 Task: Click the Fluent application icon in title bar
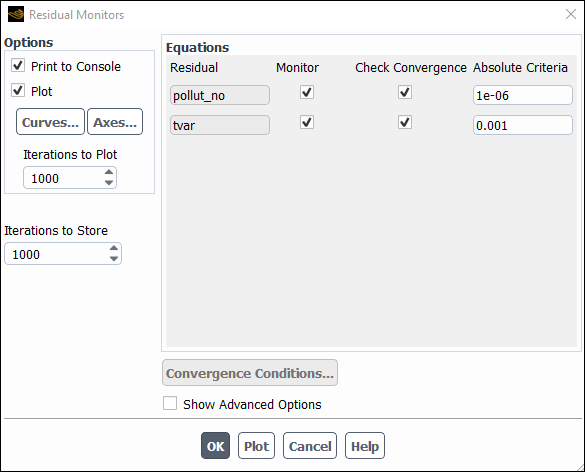tap(16, 15)
